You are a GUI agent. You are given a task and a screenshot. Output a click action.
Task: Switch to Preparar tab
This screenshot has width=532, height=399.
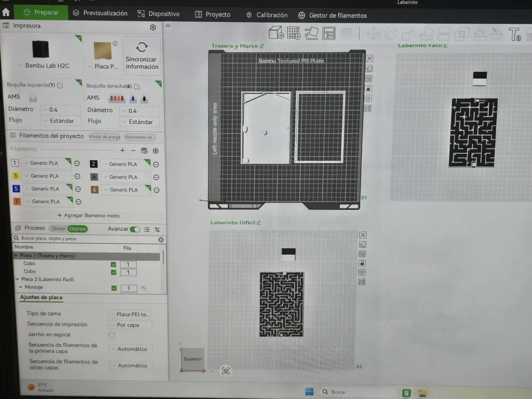click(x=41, y=13)
